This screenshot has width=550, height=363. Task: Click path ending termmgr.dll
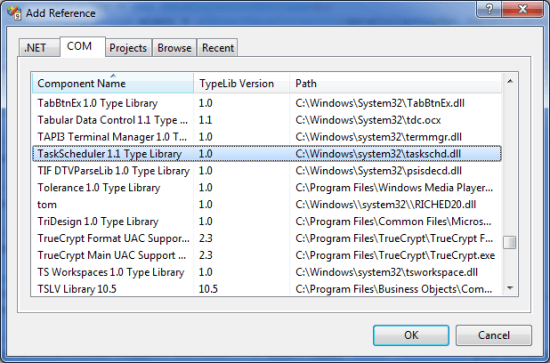tap(378, 137)
